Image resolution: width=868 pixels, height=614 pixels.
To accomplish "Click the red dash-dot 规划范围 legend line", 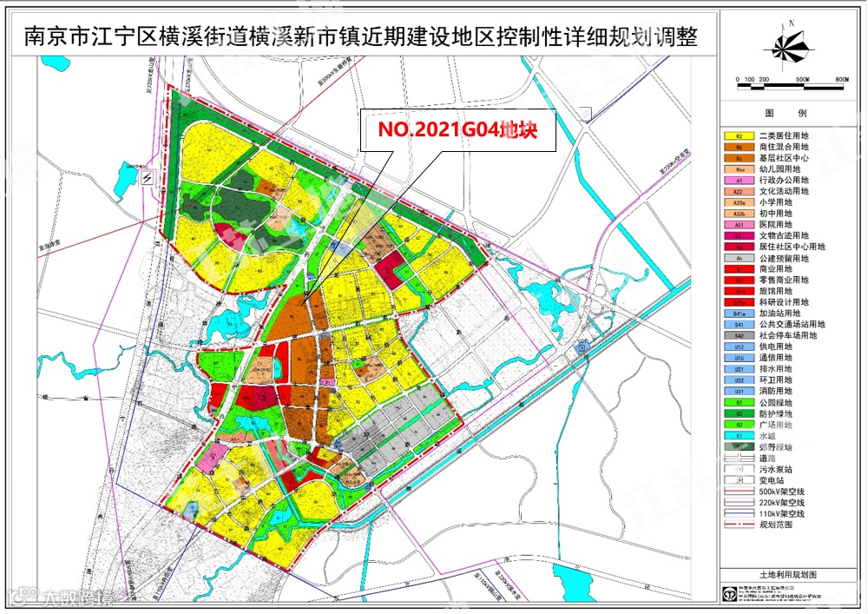I will [x=739, y=525].
